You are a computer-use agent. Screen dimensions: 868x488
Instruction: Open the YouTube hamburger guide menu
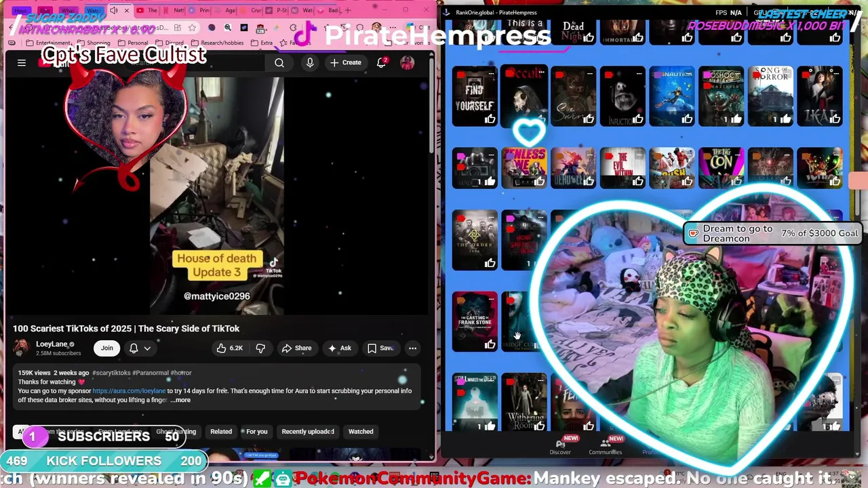pyautogui.click(x=22, y=62)
